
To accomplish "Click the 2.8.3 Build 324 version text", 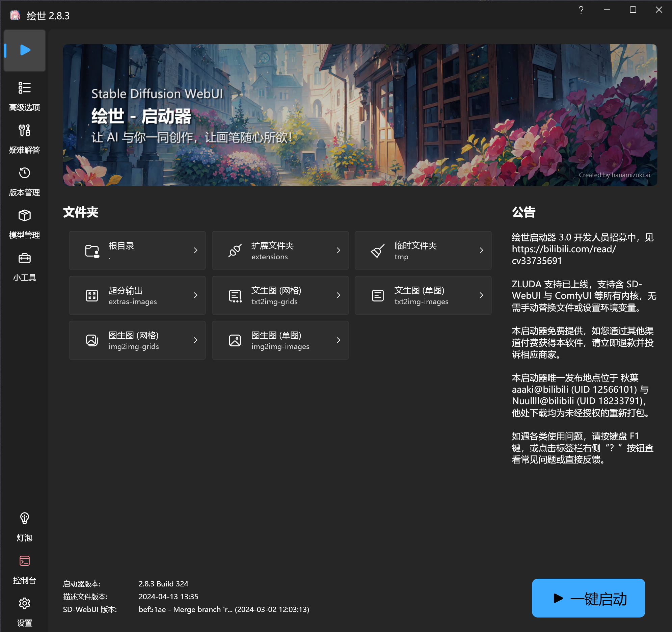I will pyautogui.click(x=163, y=584).
